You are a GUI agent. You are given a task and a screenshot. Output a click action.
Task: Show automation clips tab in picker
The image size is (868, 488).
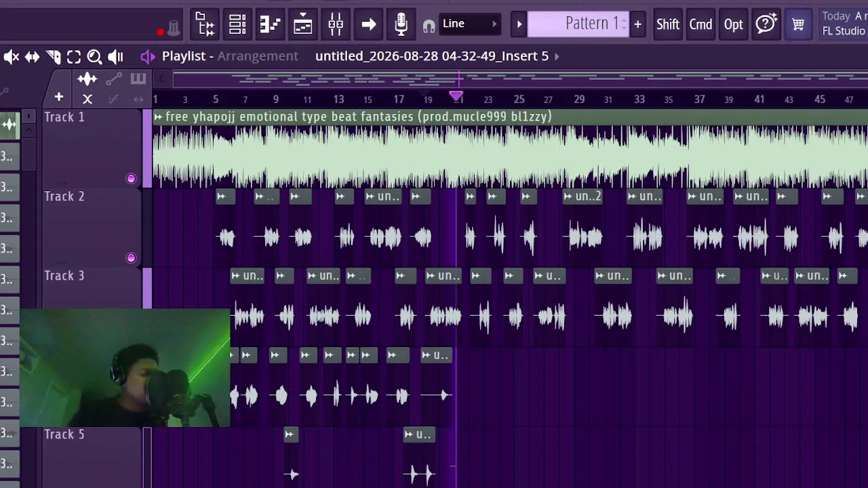[x=114, y=79]
